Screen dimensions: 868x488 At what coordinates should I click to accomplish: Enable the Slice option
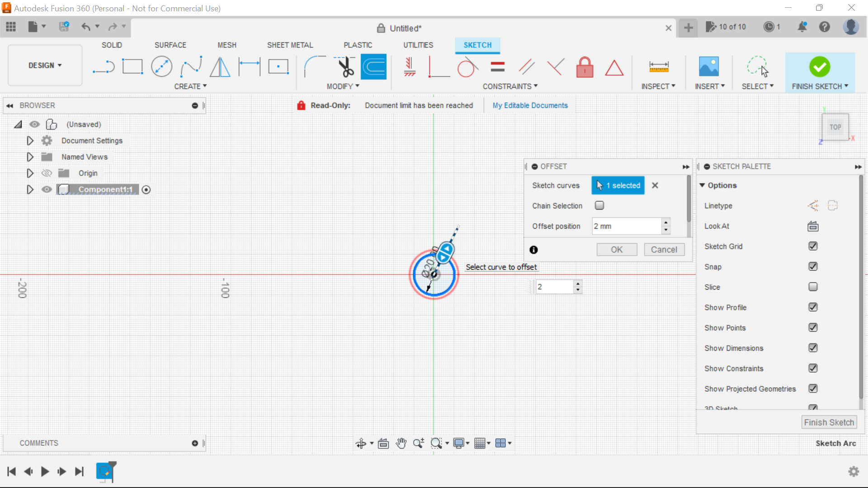click(x=813, y=287)
